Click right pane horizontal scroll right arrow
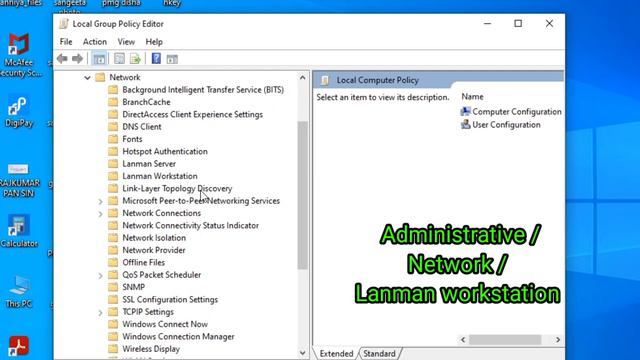 pyautogui.click(x=558, y=340)
